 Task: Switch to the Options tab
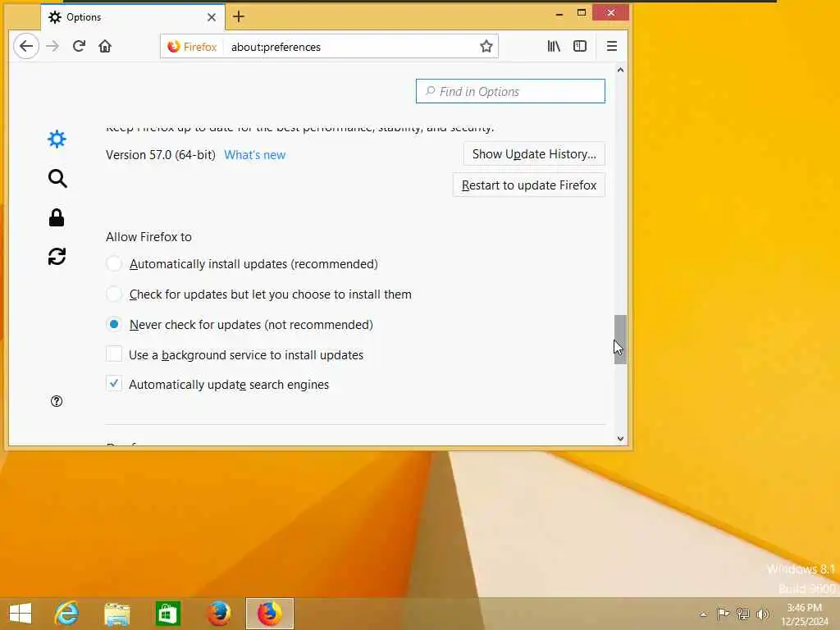(132, 17)
